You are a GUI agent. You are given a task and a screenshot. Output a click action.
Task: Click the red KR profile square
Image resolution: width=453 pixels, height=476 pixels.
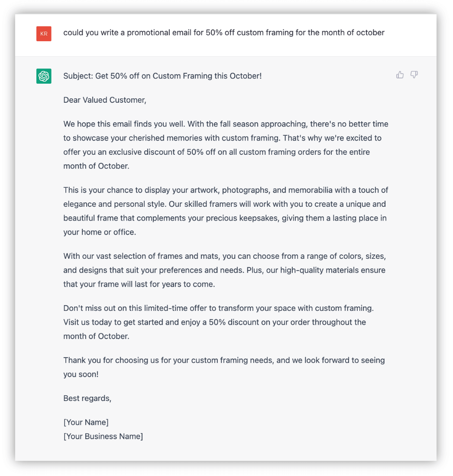(43, 33)
